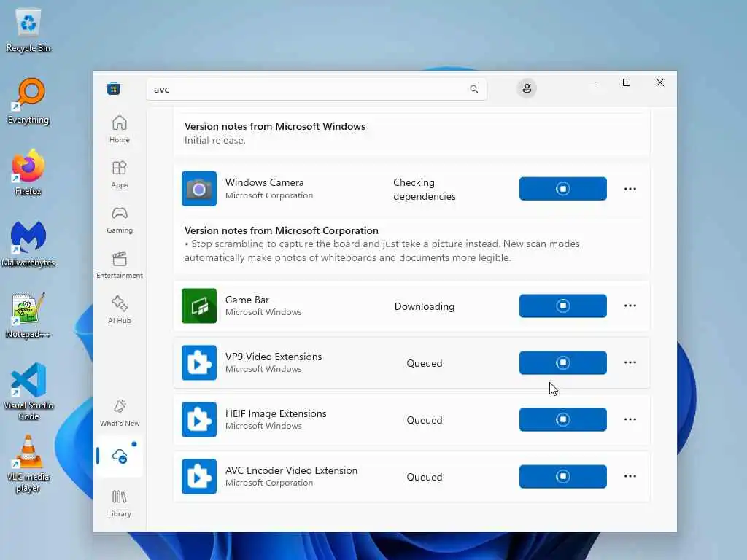Open the user account profile icon

tap(527, 88)
